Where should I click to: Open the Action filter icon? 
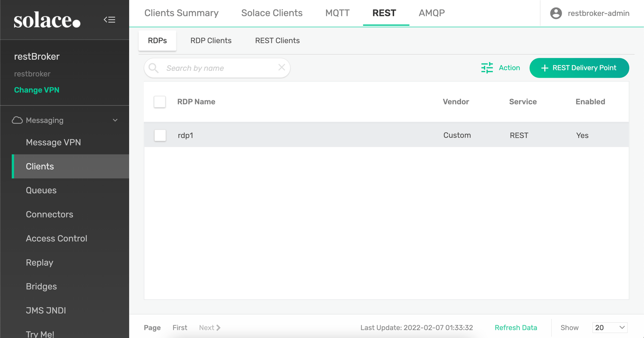[x=487, y=68]
